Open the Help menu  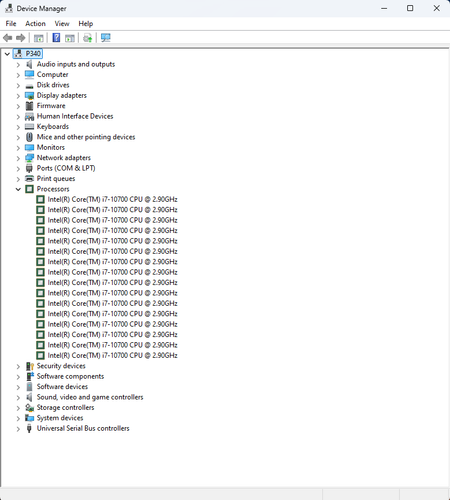(x=86, y=24)
